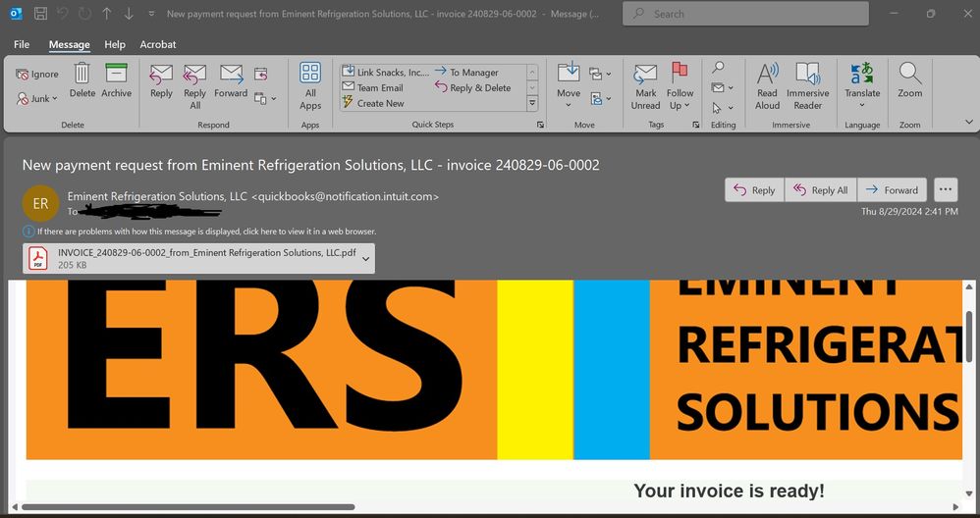Image resolution: width=980 pixels, height=518 pixels.
Task: Click sender name Eminent Refrigeration Solutions, LLC
Action: coord(157,196)
